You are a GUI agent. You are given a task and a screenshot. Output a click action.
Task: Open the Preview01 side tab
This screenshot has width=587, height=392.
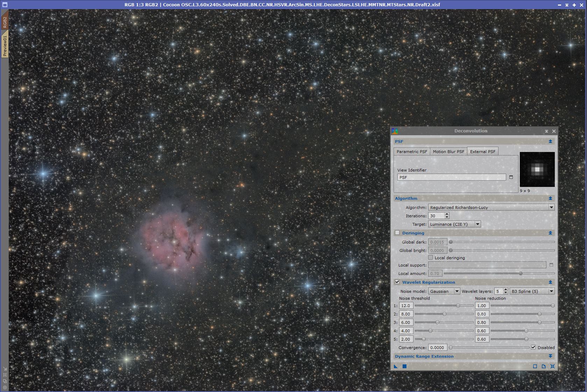coord(5,46)
